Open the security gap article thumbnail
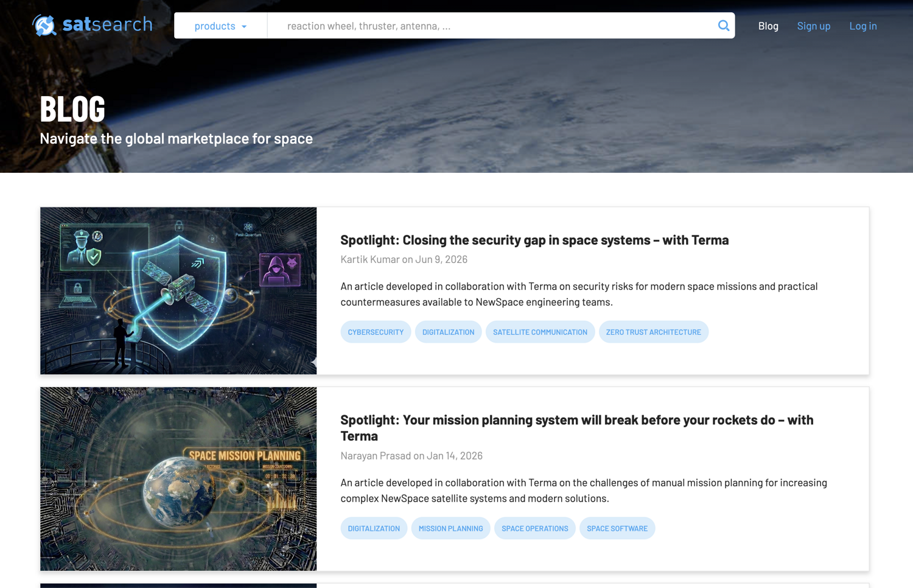The image size is (913, 588). click(178, 290)
